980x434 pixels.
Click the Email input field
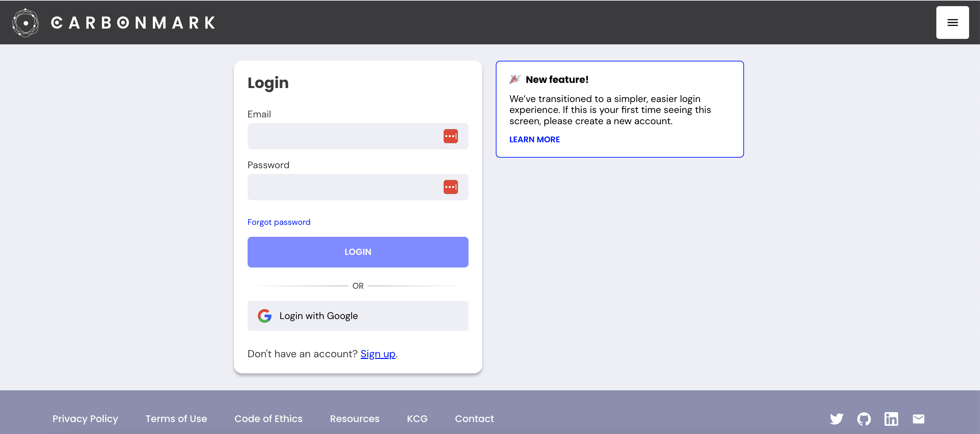tap(357, 136)
